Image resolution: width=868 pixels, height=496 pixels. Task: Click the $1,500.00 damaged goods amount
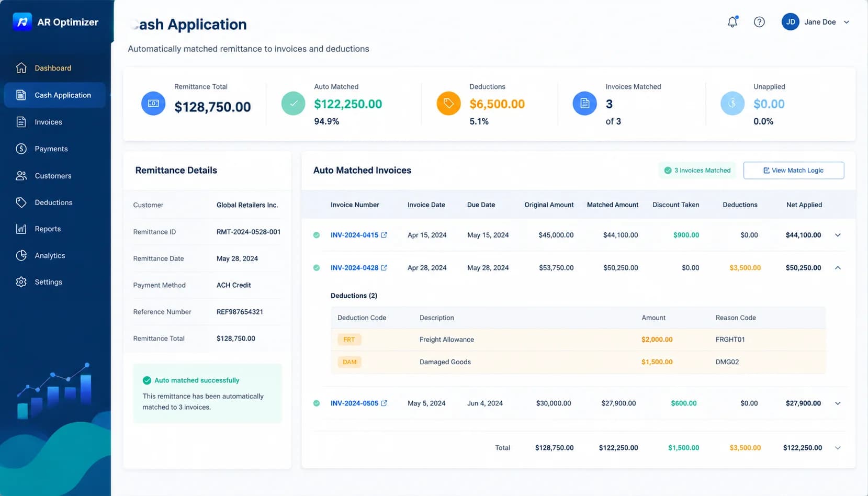pyautogui.click(x=657, y=362)
